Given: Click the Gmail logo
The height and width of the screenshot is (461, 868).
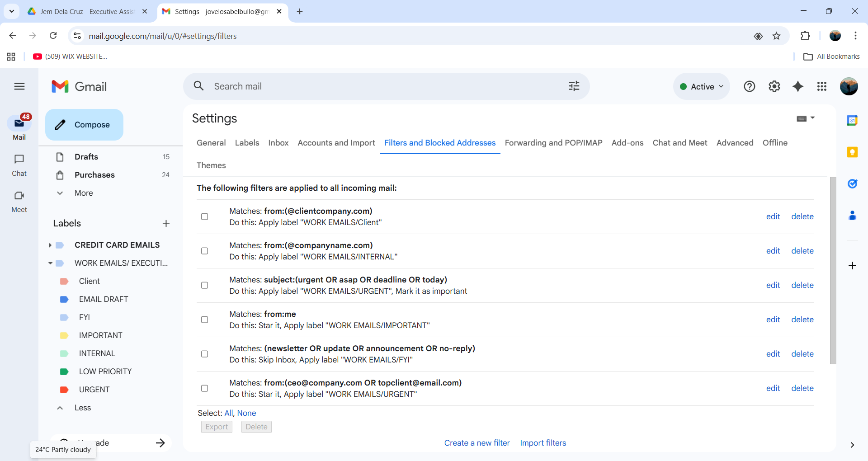Looking at the screenshot, I should tap(79, 86).
